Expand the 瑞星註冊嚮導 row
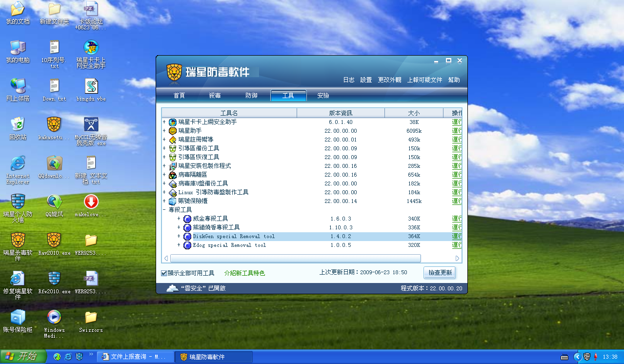 tap(164, 140)
